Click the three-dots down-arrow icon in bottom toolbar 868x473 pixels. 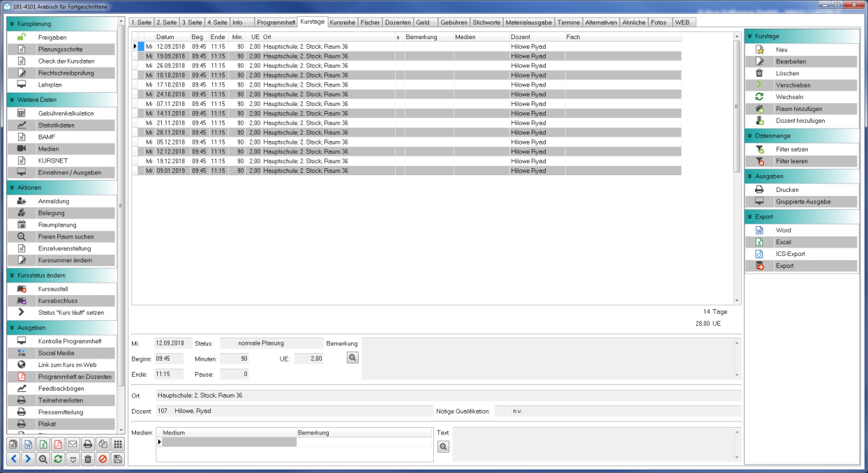tap(73, 459)
